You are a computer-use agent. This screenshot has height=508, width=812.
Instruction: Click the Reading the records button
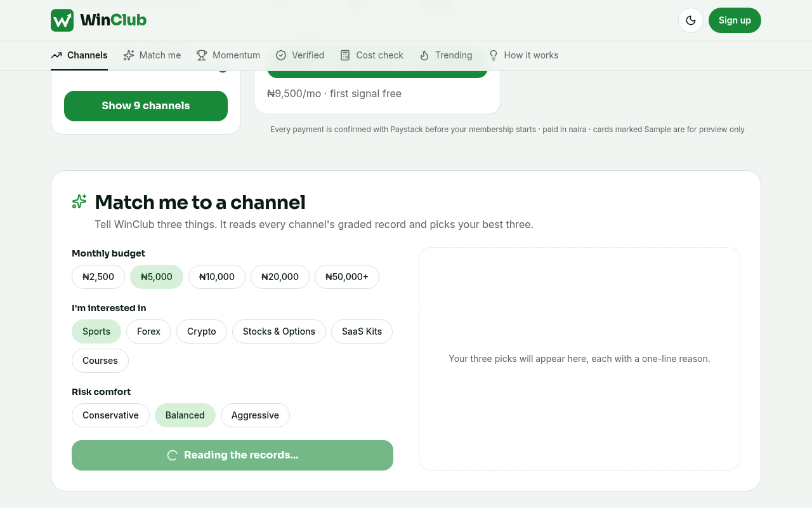232,455
